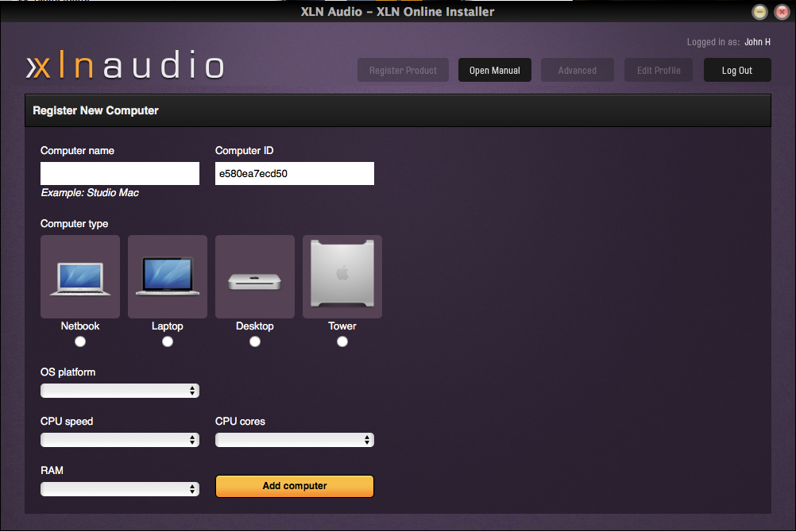796x532 pixels.
Task: Open the manual with Open Manual
Action: 495,70
